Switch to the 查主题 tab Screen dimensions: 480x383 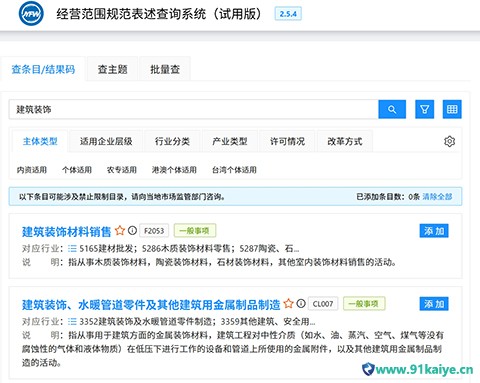[112, 69]
